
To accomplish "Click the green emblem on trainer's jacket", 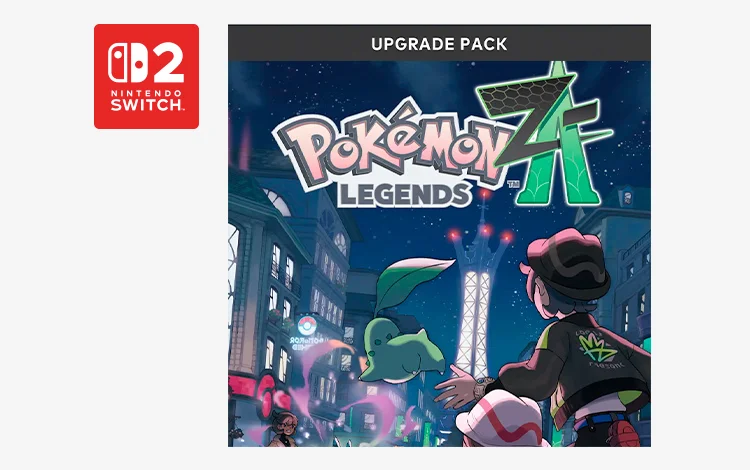I will pyautogui.click(x=598, y=349).
